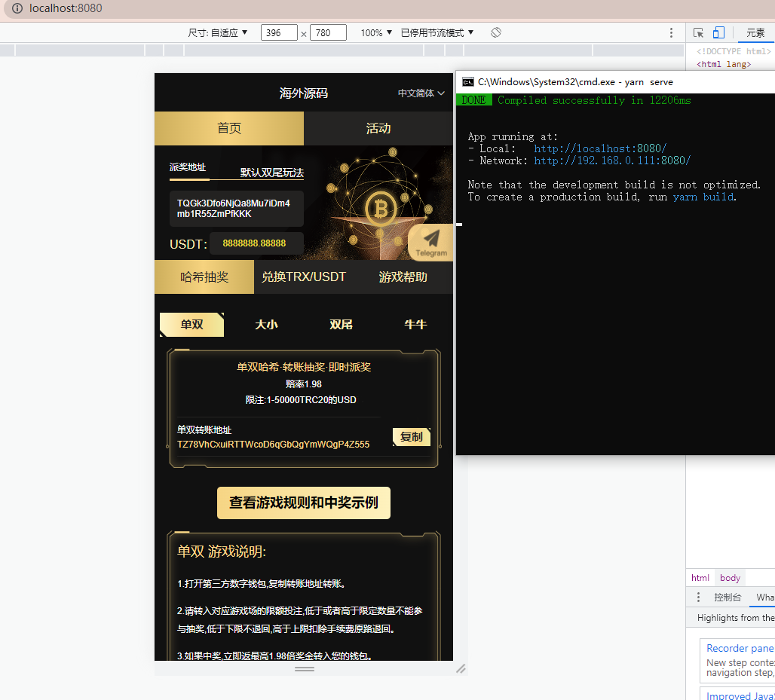
Task: Expand the 已停用节流模式 throttling dropdown
Action: pos(437,32)
